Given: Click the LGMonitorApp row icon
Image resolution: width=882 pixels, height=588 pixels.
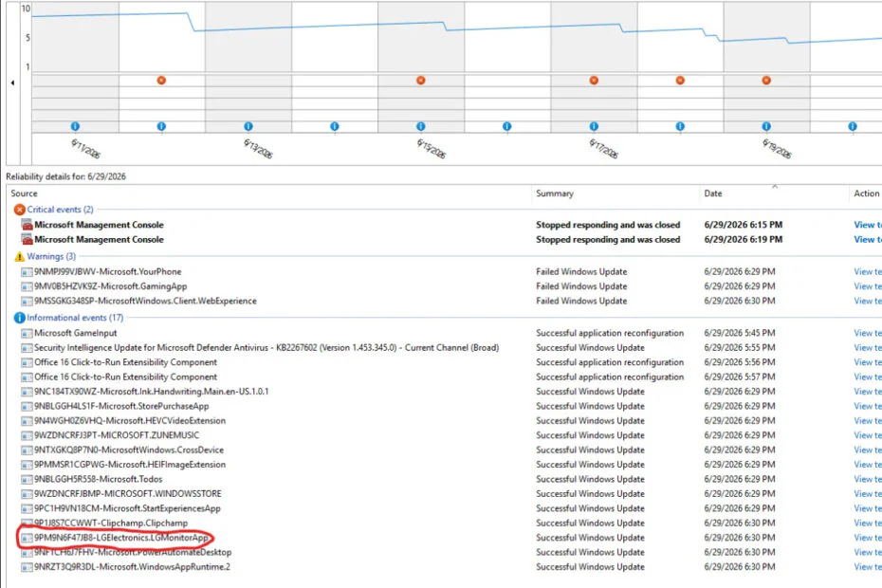Looking at the screenshot, I should click(27, 538).
